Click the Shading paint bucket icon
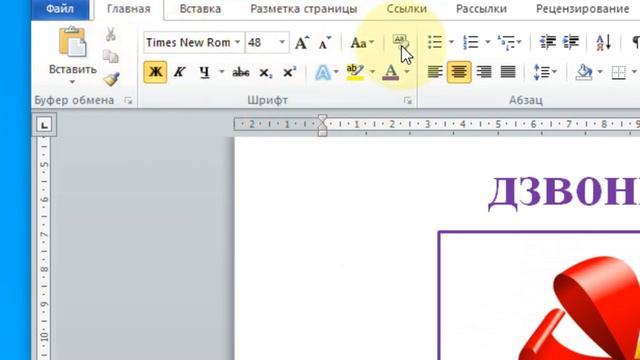The width and height of the screenshot is (640, 360). (x=584, y=72)
